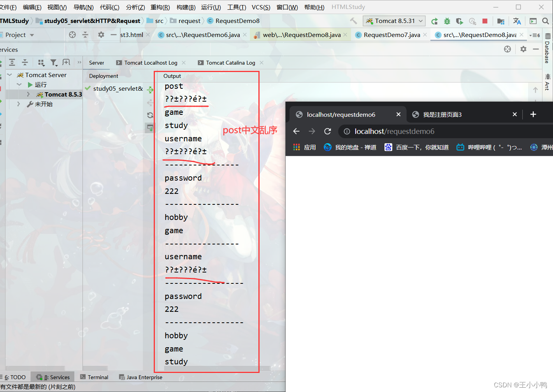Click the deploy all green arrow icon
This screenshot has width=553, height=392.
pos(150,90)
